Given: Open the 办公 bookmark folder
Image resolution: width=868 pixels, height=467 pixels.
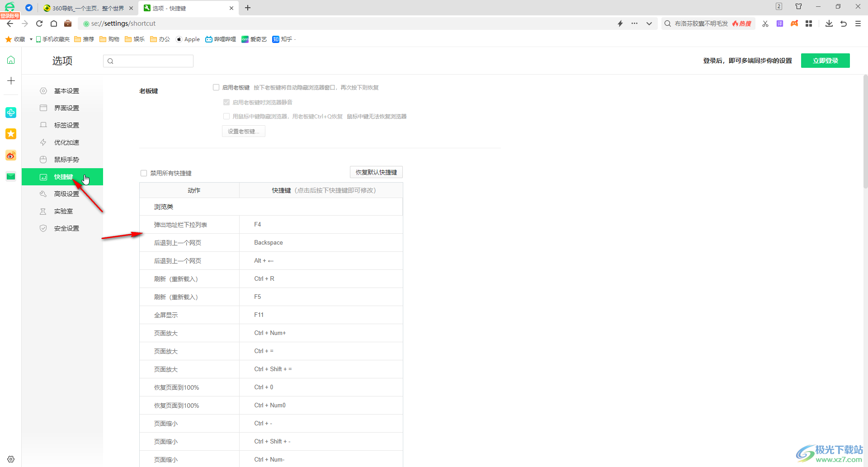Looking at the screenshot, I should click(160, 39).
